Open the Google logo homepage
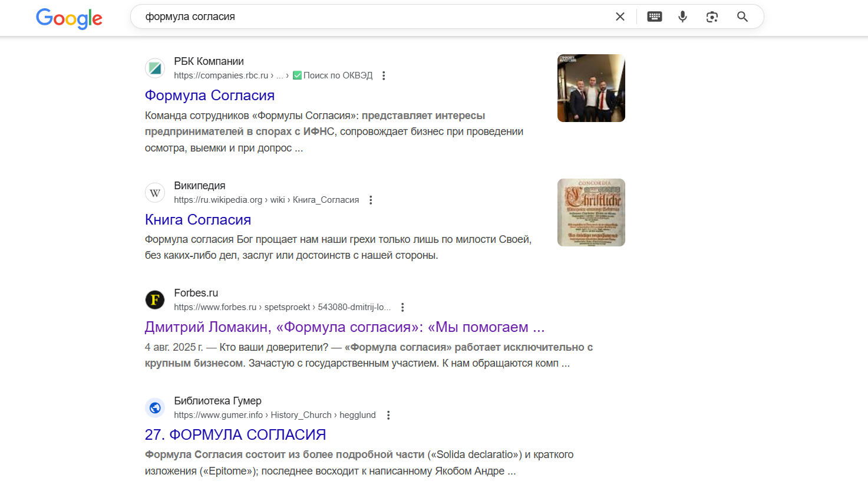 69,18
